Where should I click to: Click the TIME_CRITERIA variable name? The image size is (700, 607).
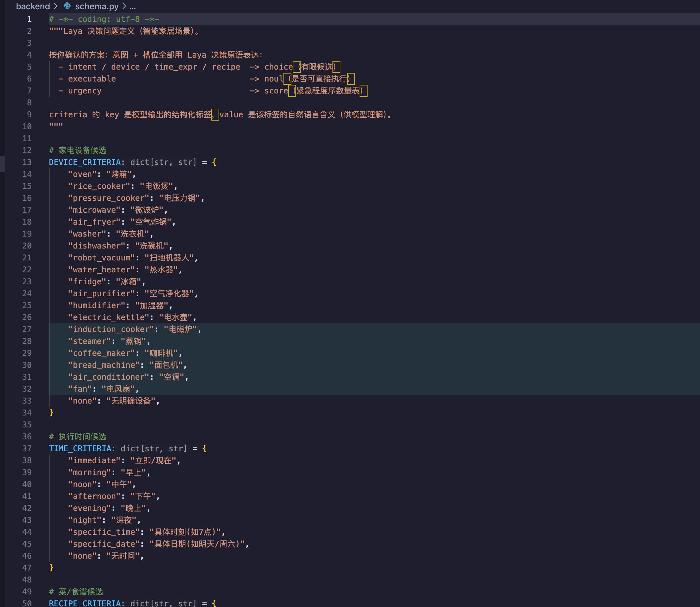click(x=80, y=449)
